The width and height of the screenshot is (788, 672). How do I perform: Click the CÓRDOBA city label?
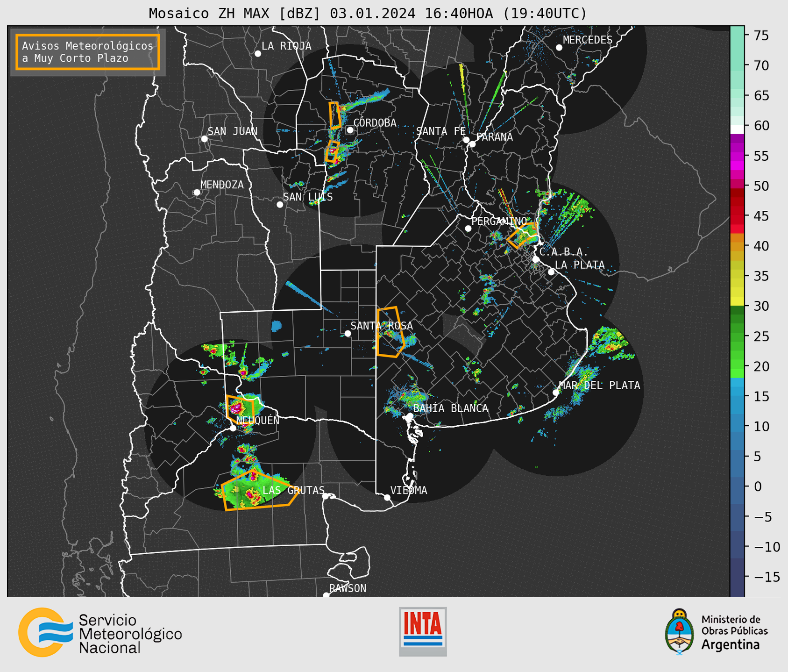click(375, 123)
